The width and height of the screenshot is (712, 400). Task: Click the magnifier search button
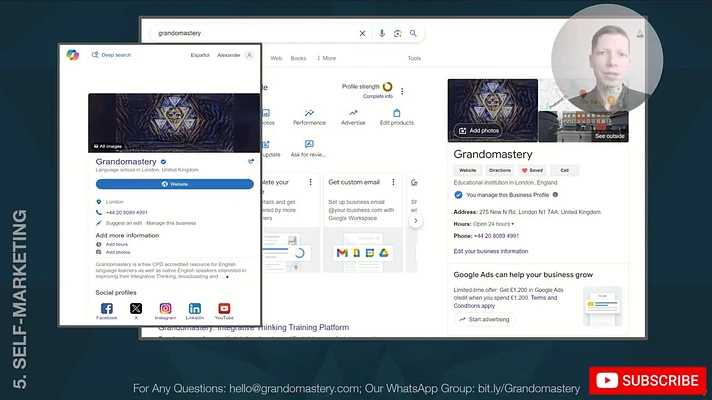click(x=413, y=33)
